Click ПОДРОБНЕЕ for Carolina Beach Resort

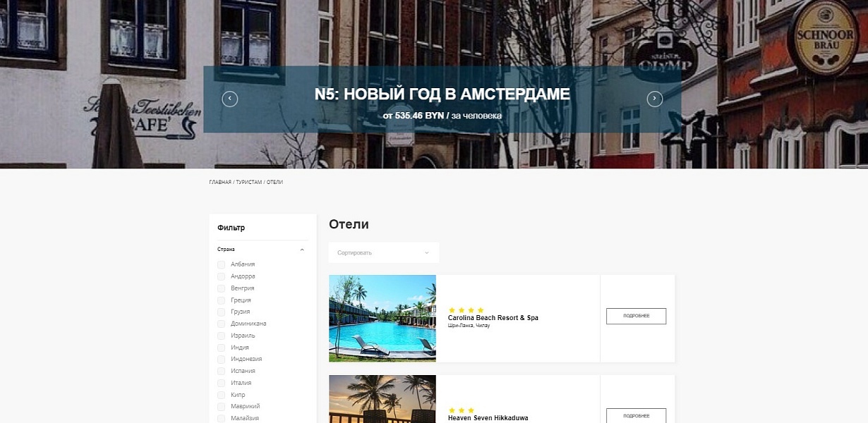[636, 316]
